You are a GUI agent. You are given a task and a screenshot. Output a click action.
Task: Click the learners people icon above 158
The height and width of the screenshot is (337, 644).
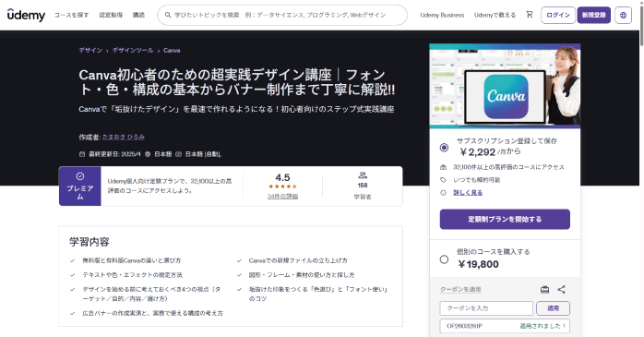click(363, 175)
